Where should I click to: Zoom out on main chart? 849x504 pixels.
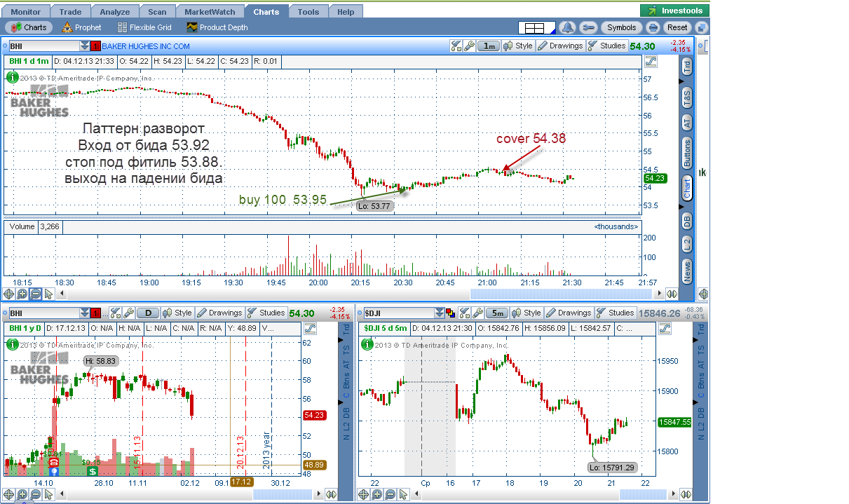tap(36, 294)
